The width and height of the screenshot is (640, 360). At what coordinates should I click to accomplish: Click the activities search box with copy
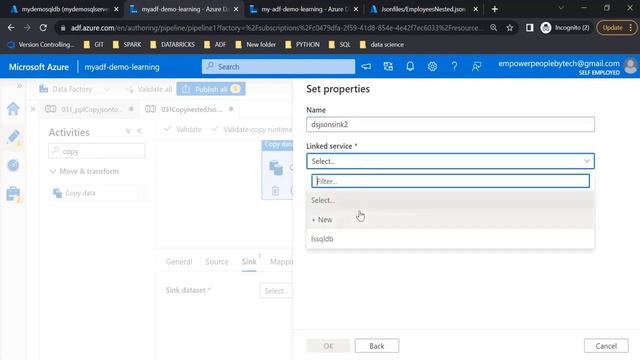point(97,151)
